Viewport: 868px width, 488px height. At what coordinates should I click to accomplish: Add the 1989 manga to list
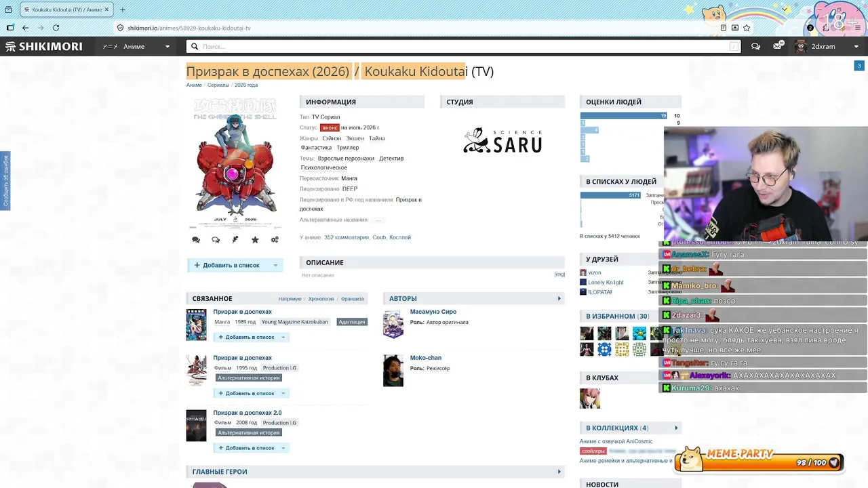click(x=245, y=337)
